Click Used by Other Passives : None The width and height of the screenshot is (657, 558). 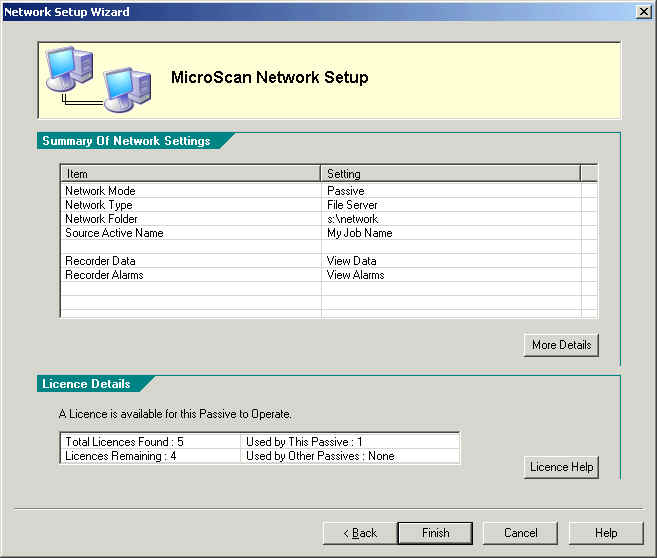[x=320, y=456]
